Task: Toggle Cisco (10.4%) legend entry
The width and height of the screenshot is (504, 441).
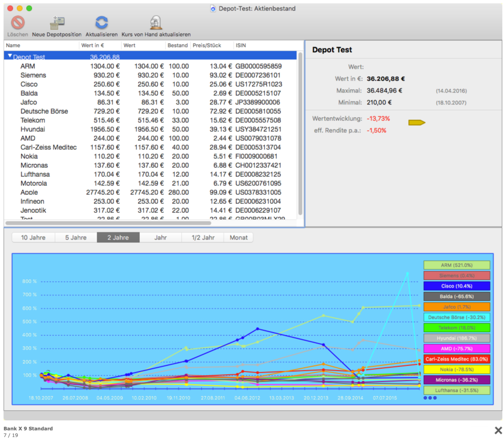Action: (x=457, y=286)
